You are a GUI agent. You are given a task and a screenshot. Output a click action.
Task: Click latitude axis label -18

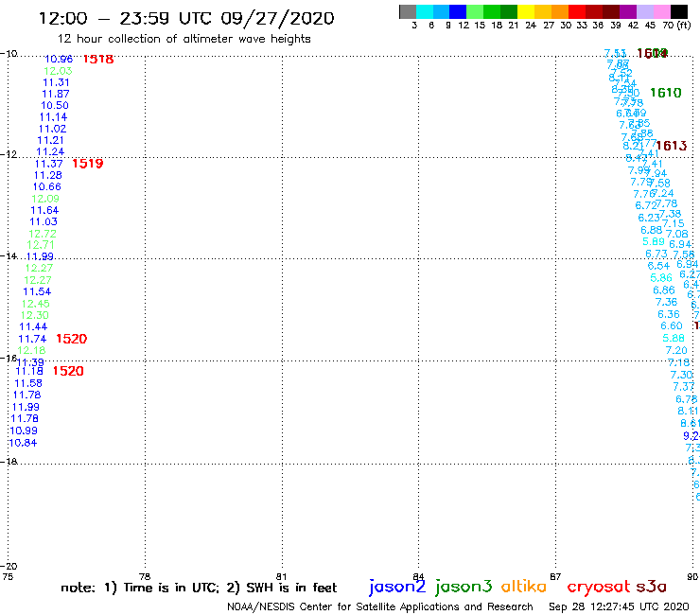tap(9, 462)
